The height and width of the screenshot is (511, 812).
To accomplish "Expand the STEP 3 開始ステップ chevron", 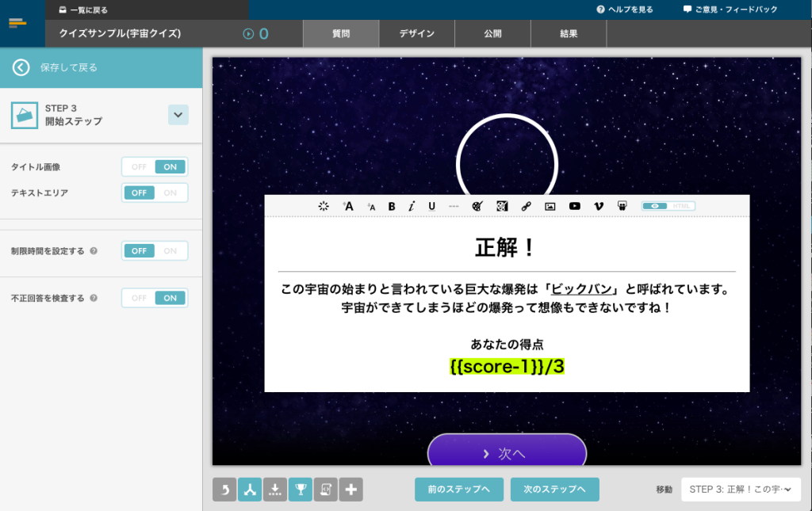I will tap(178, 115).
